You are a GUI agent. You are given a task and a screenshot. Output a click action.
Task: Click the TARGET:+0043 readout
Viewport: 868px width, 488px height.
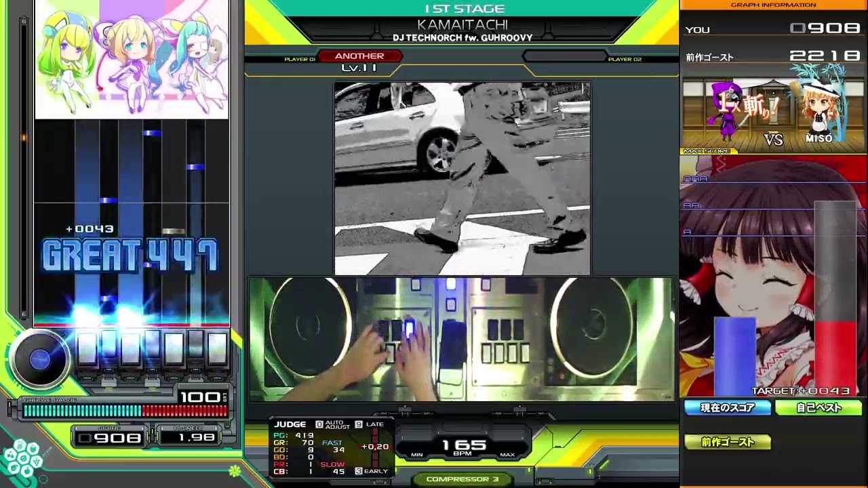tap(800, 391)
